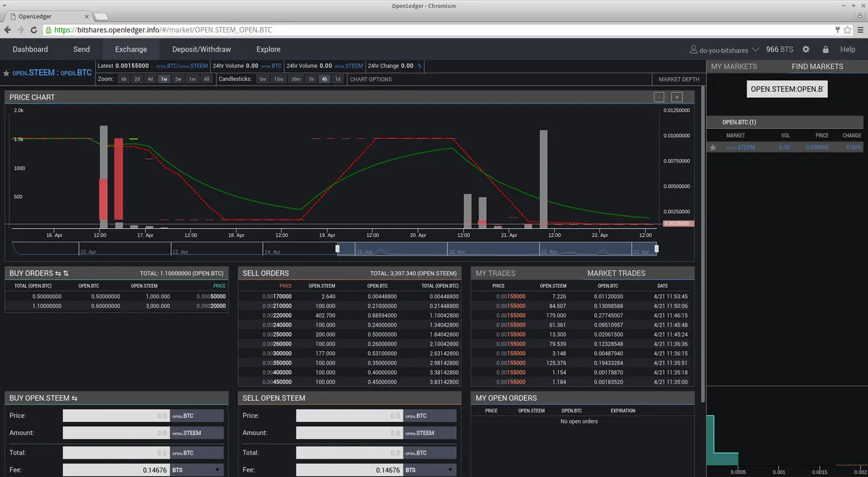The image size is (868, 477).
Task: Expand CHART OPTIONS
Action: [x=371, y=79]
